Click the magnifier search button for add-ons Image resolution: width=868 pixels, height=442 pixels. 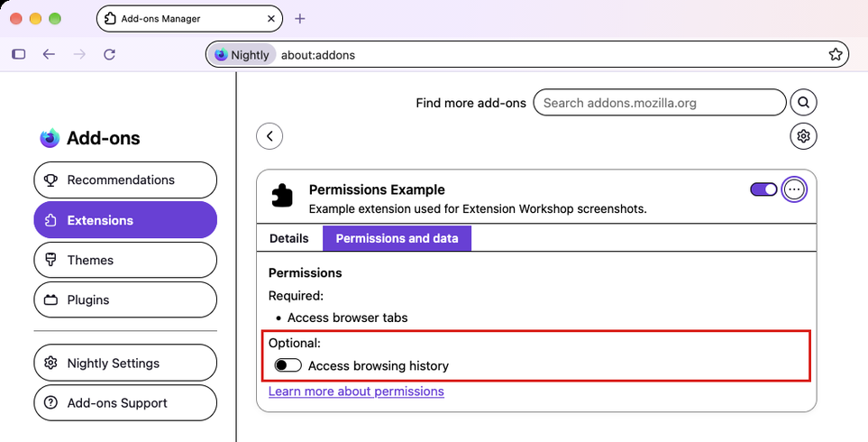(804, 103)
